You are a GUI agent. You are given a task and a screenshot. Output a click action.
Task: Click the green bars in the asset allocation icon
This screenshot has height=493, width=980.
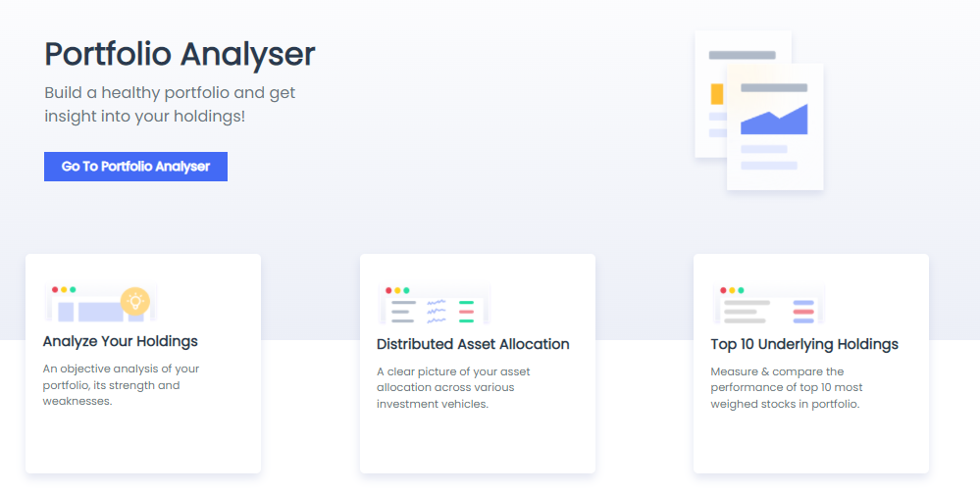466,311
